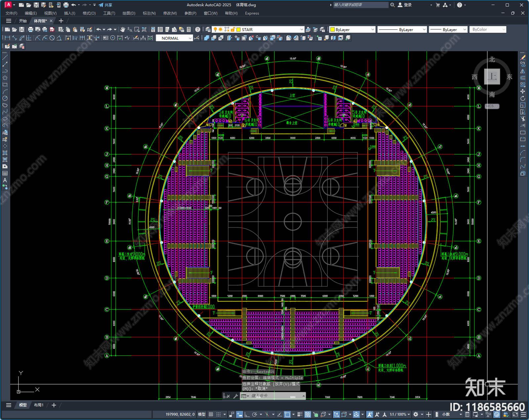Select the Linear dimension tool
The image size is (529, 420).
click(7, 38)
